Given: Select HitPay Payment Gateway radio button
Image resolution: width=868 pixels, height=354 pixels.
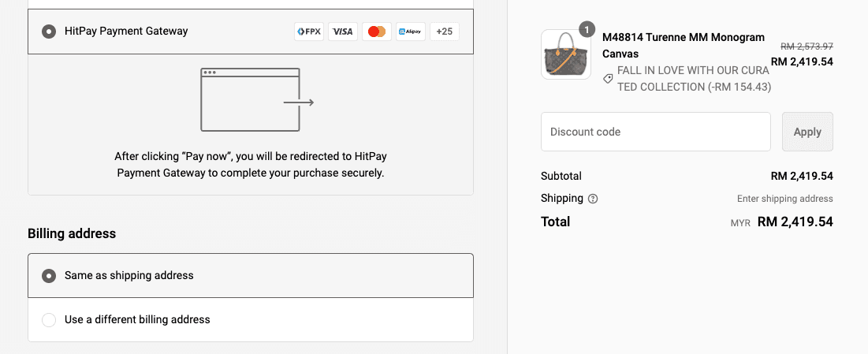Looking at the screenshot, I should [x=49, y=32].
